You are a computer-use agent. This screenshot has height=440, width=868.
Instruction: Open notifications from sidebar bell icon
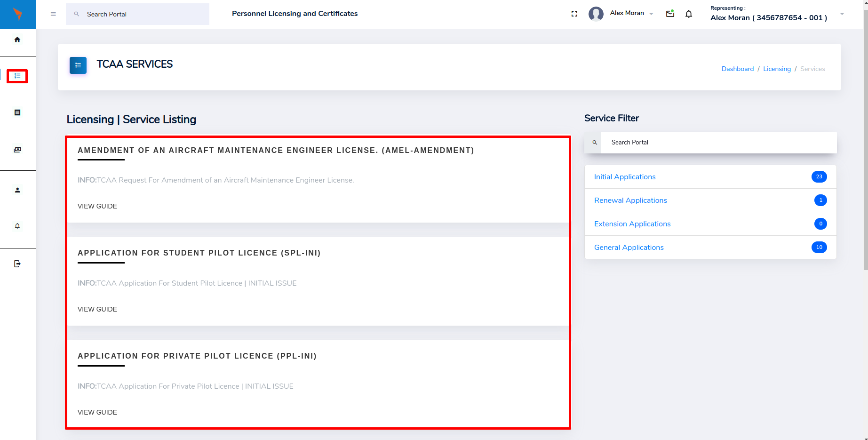coord(17,226)
